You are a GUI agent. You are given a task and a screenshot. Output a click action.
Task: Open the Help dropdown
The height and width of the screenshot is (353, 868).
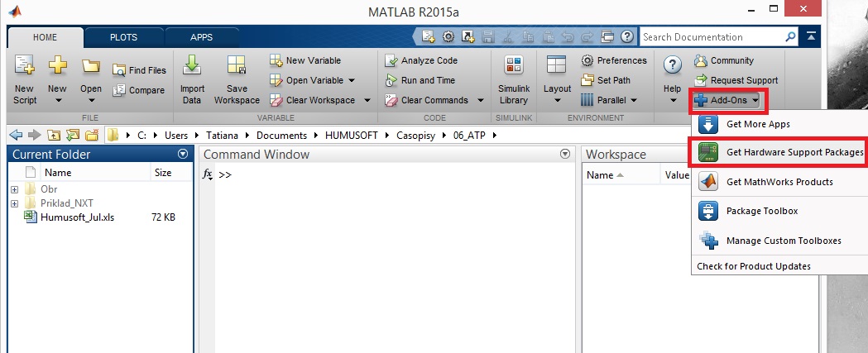[x=672, y=79]
